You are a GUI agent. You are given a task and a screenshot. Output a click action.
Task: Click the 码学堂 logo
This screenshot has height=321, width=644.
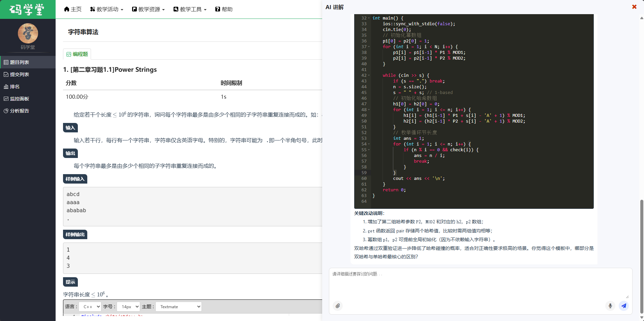click(28, 9)
